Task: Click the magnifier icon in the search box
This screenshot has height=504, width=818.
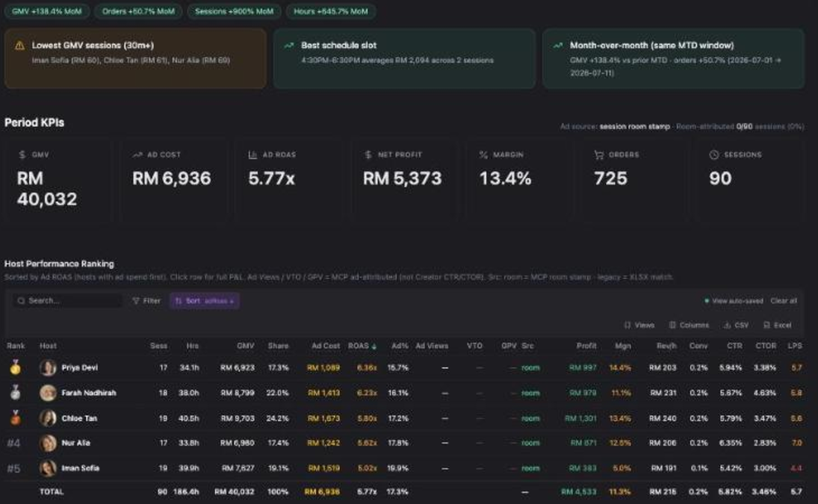Action: [21, 301]
